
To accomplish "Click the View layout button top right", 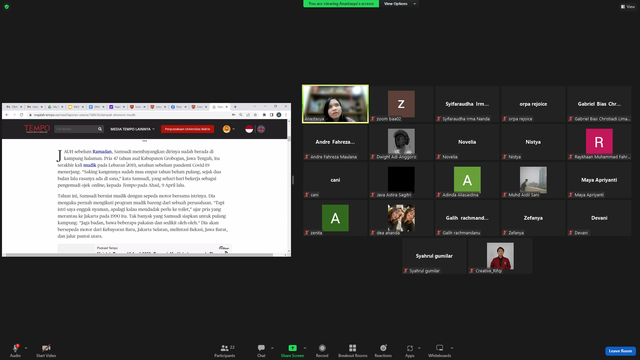I will pos(628,7).
